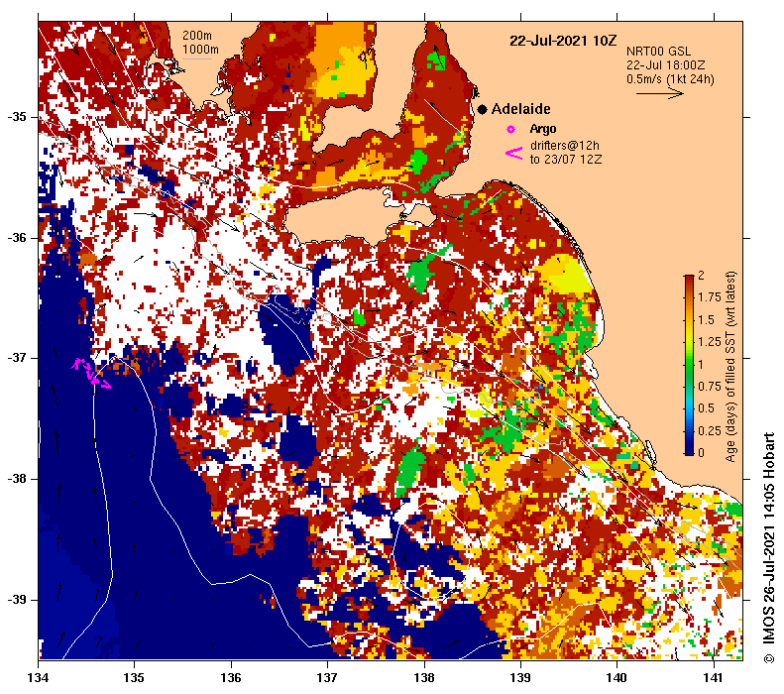
Task: Click the '22-Jul 18:00Z' timestamp text
Action: point(665,65)
